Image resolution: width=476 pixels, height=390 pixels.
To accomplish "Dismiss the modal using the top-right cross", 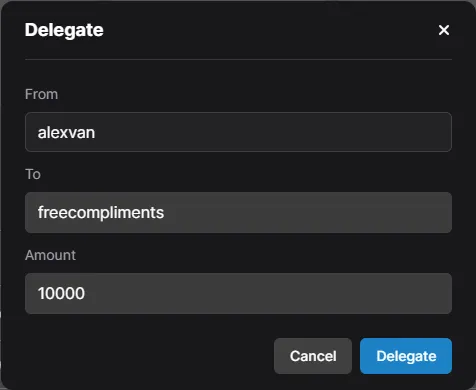I will 444,30.
